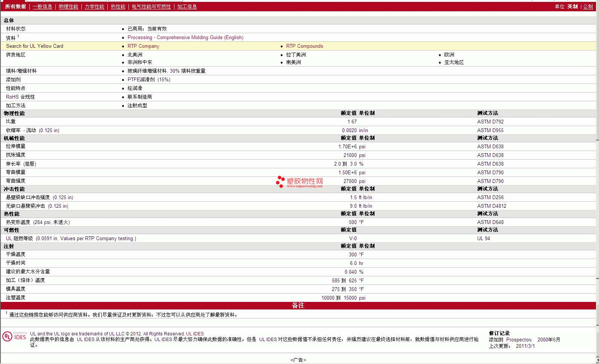Click 注射成型 processing method
The image size is (599, 364).
[x=137, y=106]
